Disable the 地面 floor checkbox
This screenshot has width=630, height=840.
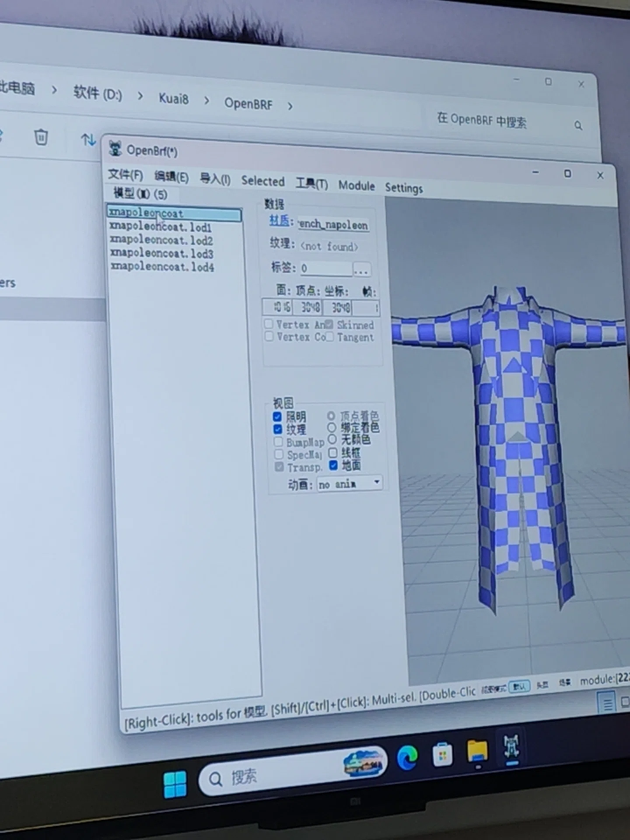pos(333,465)
